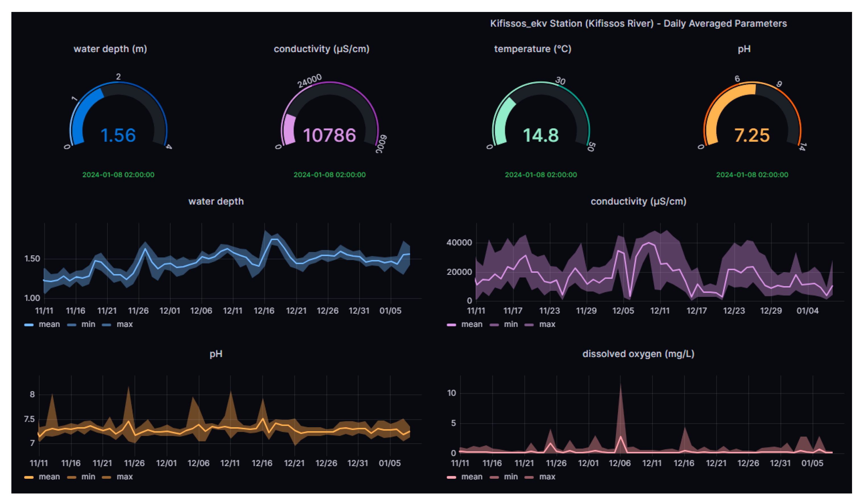Click the 10786 conductivity gauge value

click(329, 135)
